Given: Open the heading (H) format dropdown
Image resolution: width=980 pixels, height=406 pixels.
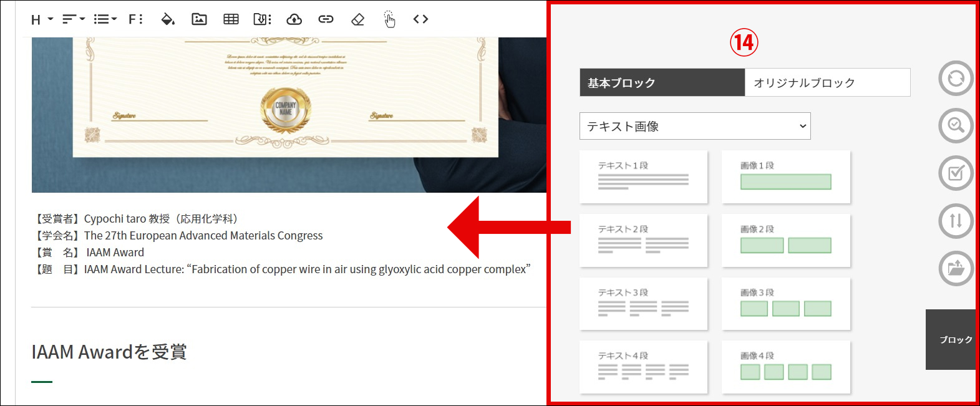Looking at the screenshot, I should pyautogui.click(x=42, y=20).
